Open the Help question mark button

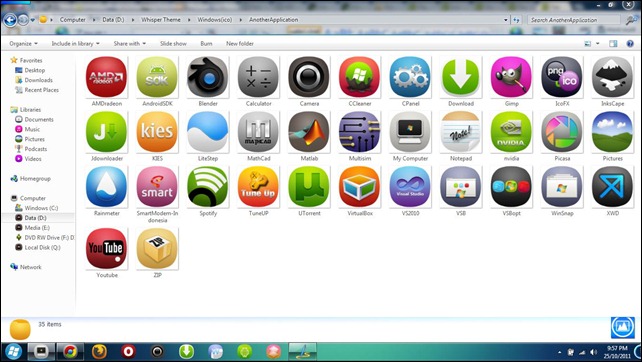click(x=630, y=43)
